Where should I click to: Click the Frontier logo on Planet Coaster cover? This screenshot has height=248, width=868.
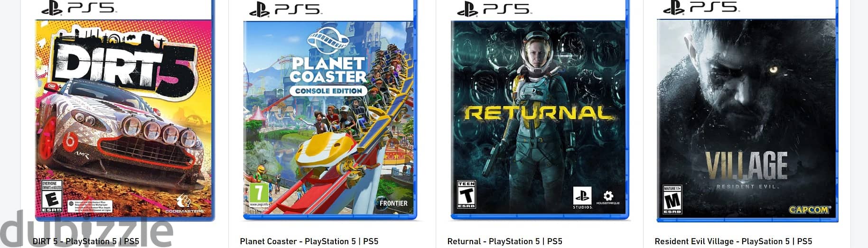[393, 203]
